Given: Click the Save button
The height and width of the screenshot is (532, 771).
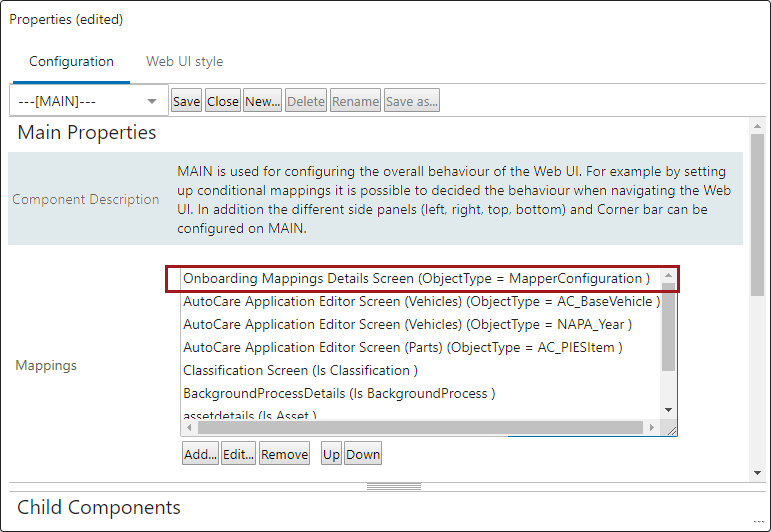Looking at the screenshot, I should (186, 101).
